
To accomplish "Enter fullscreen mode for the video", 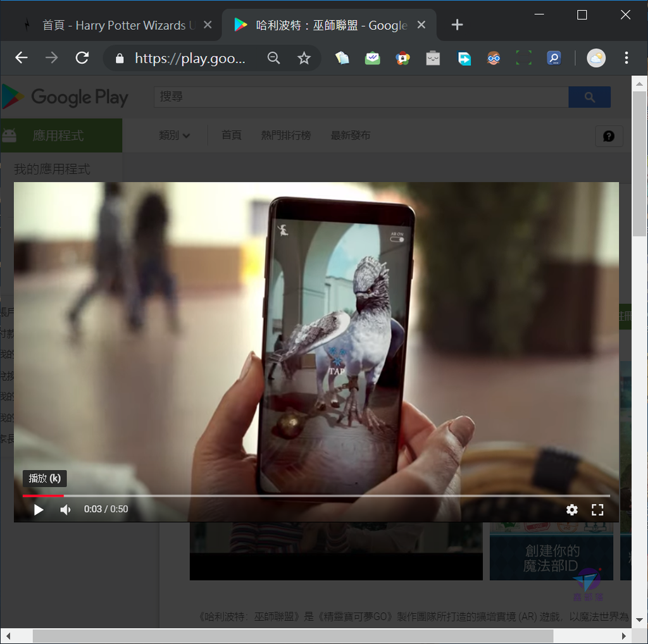I will (597, 510).
